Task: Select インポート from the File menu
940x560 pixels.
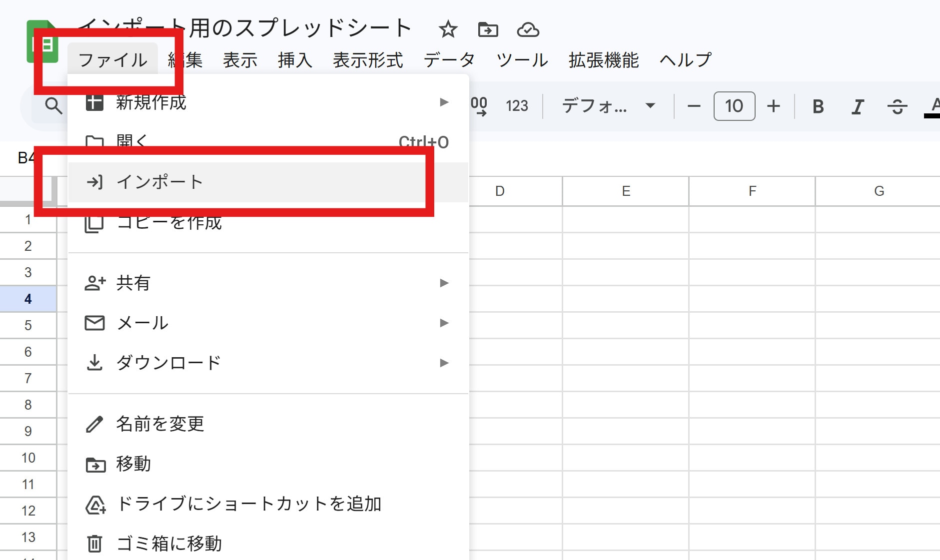Action: (160, 182)
